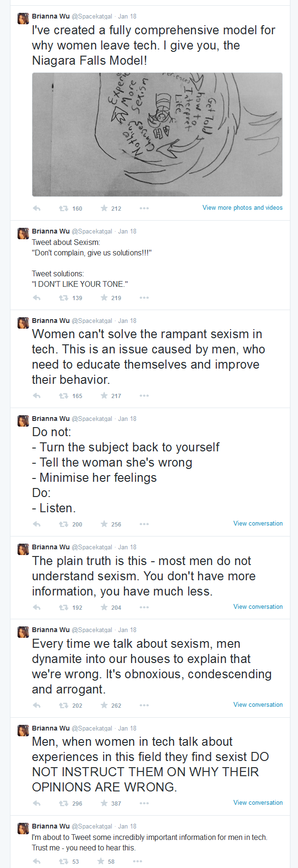
Task: Favorite the tweet with 387 favorites
Action: 104,803
